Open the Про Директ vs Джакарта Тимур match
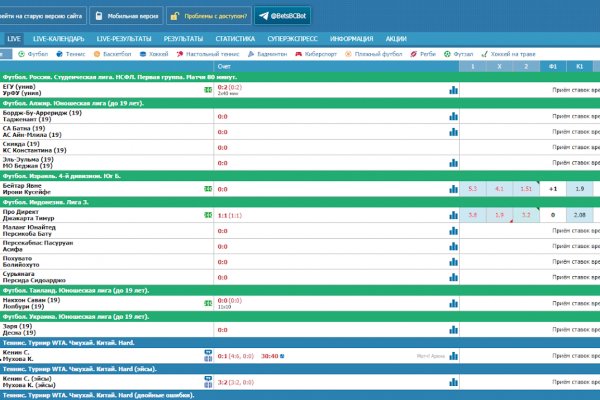 click(x=40, y=214)
